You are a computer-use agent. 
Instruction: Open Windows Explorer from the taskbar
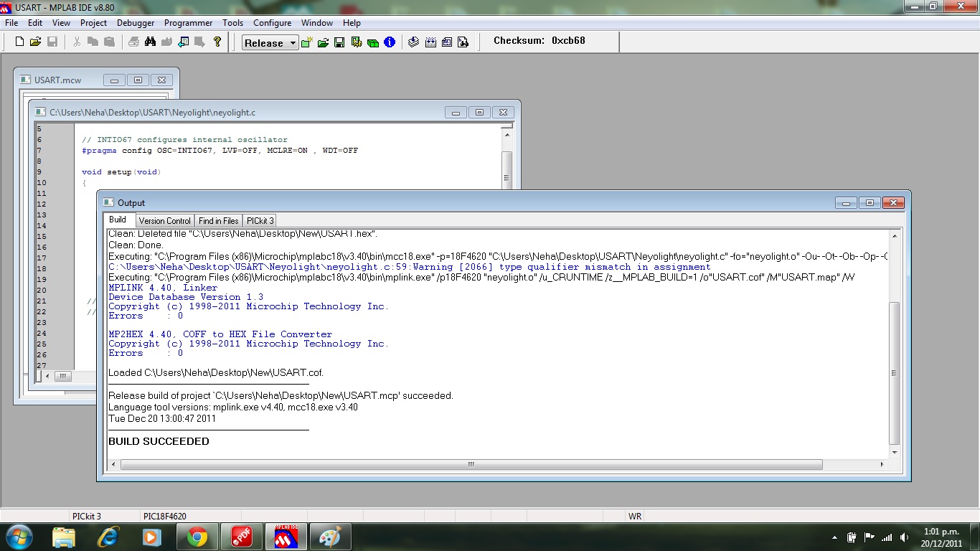pos(64,537)
